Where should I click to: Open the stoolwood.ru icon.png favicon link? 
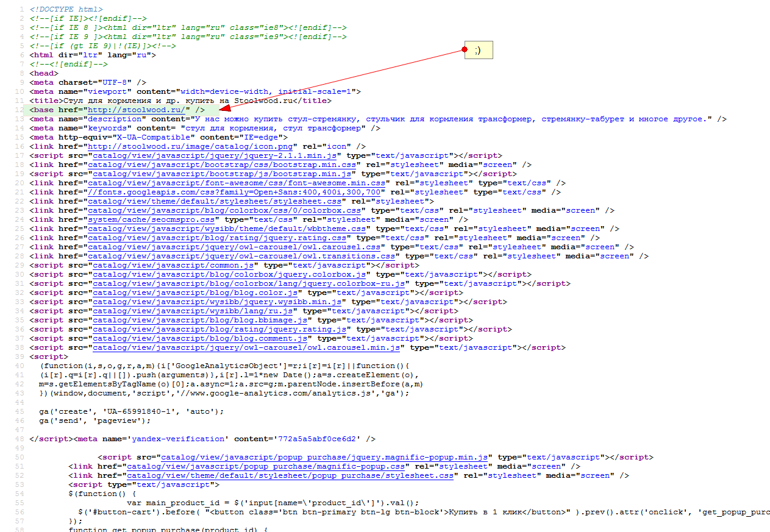191,146
